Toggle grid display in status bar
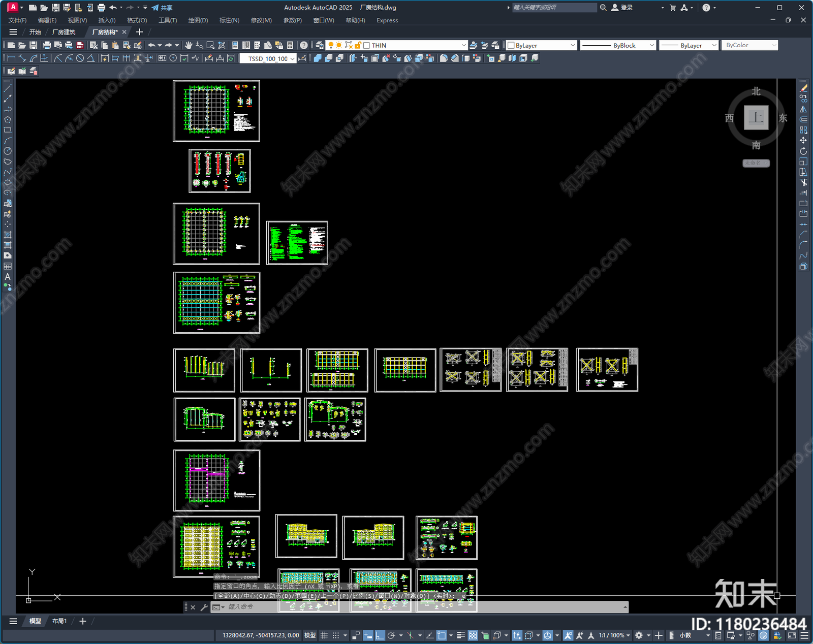The height and width of the screenshot is (644, 813). tap(324, 635)
